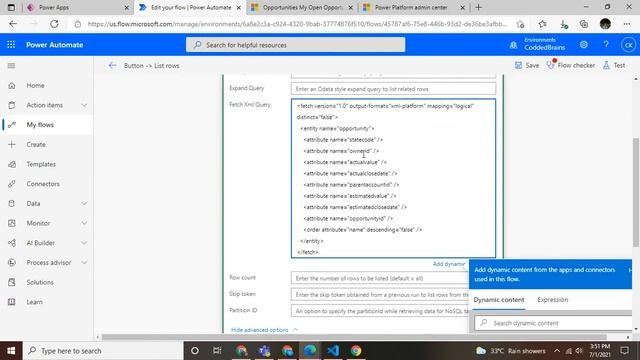Open Home in the sidebar
The width and height of the screenshot is (640, 360).
[x=36, y=85]
